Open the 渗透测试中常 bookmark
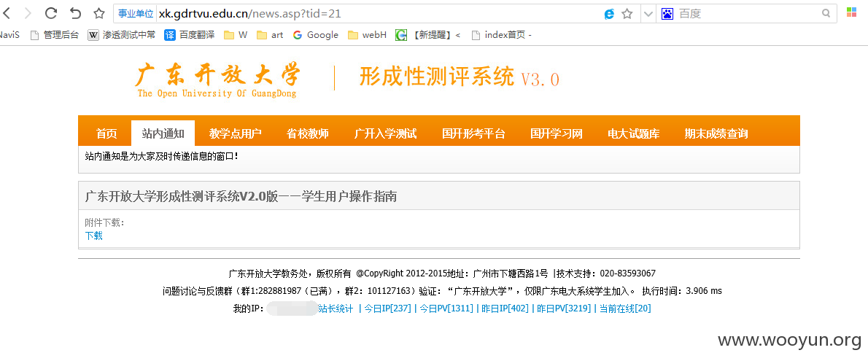The height and width of the screenshot is (361, 868). coord(121,35)
